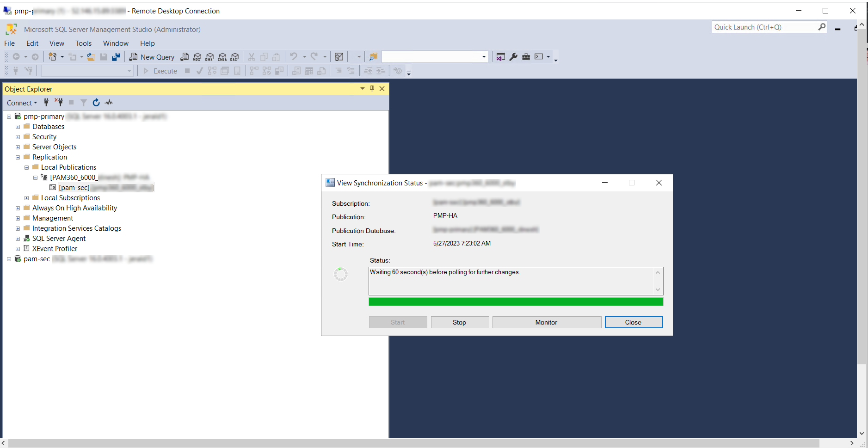Click the Undo toolbar icon
Image resolution: width=868 pixels, height=448 pixels.
pos(294,57)
